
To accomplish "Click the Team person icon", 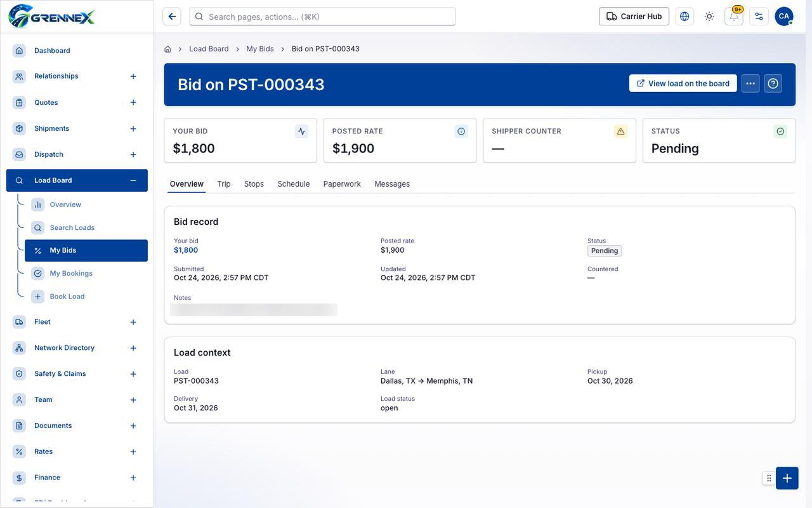I will tap(19, 400).
